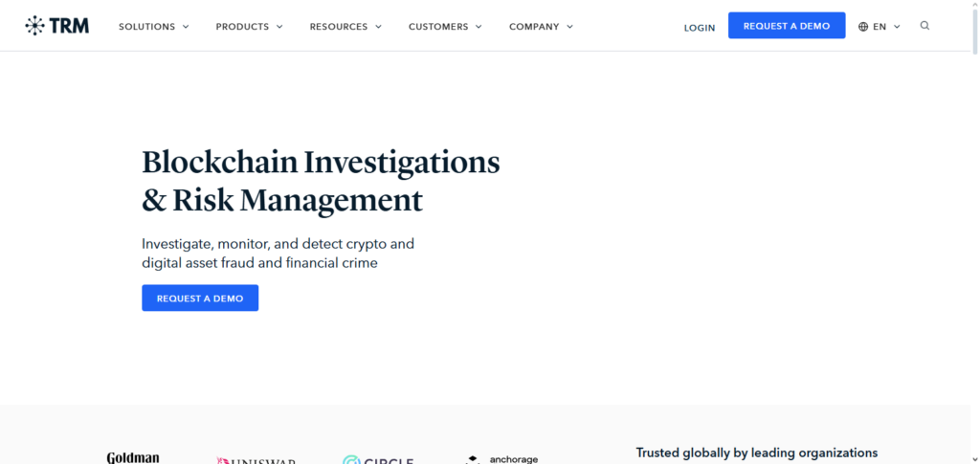This screenshot has height=464, width=980.
Task: Expand the Customers chevron arrow
Action: tap(479, 27)
